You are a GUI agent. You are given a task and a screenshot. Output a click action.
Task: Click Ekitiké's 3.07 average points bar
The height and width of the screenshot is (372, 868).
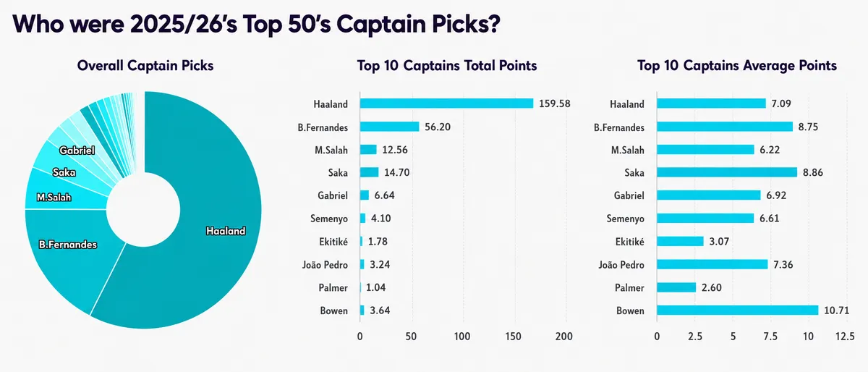pos(680,242)
